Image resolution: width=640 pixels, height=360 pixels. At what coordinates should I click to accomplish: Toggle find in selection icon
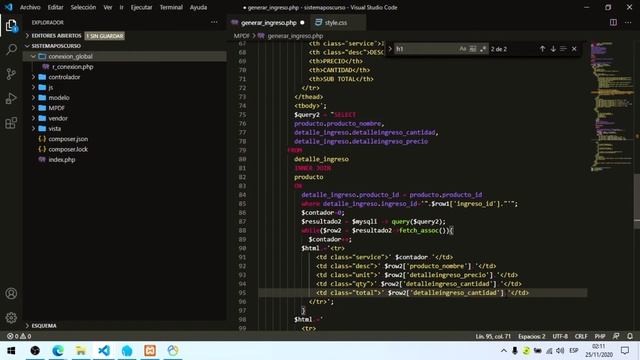pyautogui.click(x=563, y=49)
